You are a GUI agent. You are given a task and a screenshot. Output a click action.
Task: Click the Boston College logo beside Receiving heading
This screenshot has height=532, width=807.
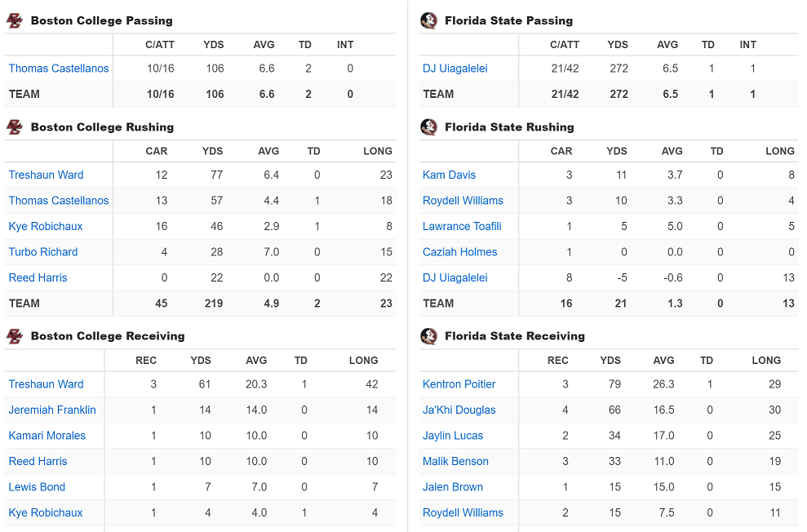[x=15, y=335]
